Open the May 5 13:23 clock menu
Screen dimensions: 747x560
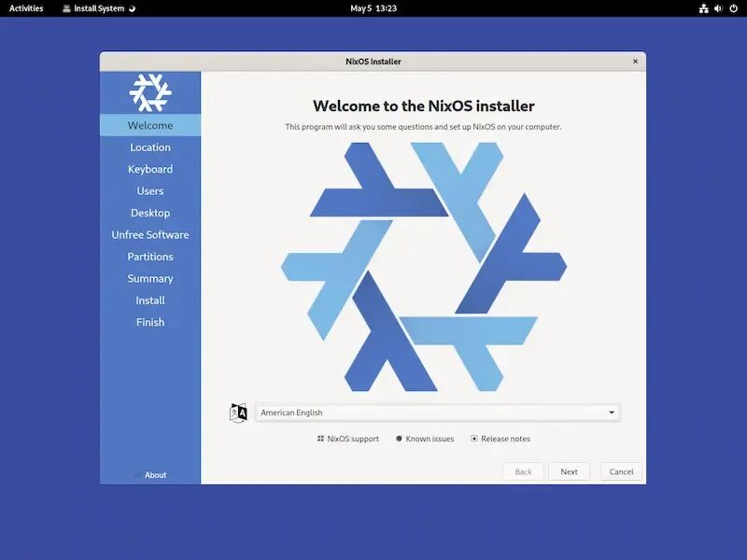[x=373, y=8]
